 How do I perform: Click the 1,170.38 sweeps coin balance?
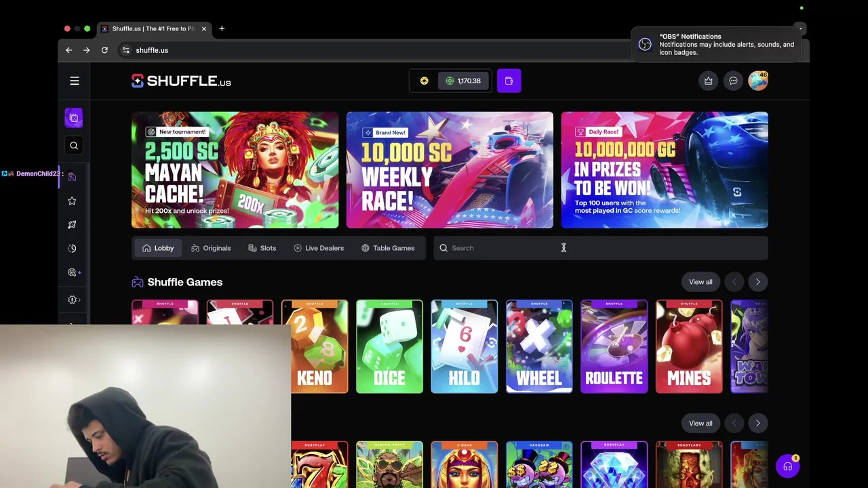[x=463, y=81]
